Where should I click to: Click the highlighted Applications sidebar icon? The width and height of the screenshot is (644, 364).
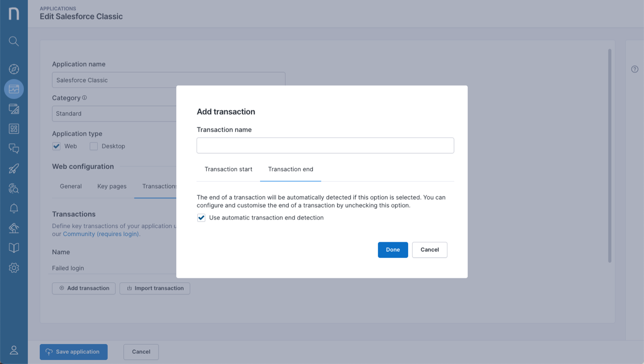(14, 89)
